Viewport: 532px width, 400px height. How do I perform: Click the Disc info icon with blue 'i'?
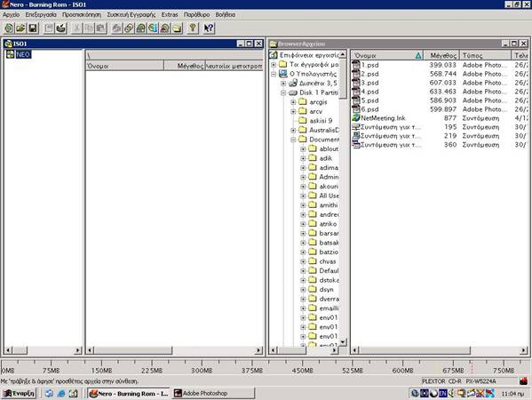[x=153, y=28]
